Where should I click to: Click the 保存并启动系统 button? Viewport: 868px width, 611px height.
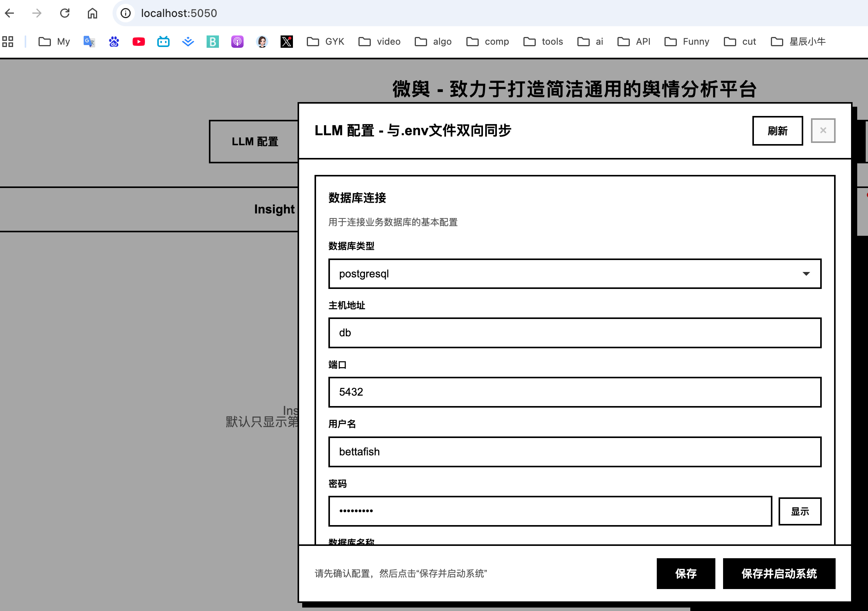click(779, 574)
